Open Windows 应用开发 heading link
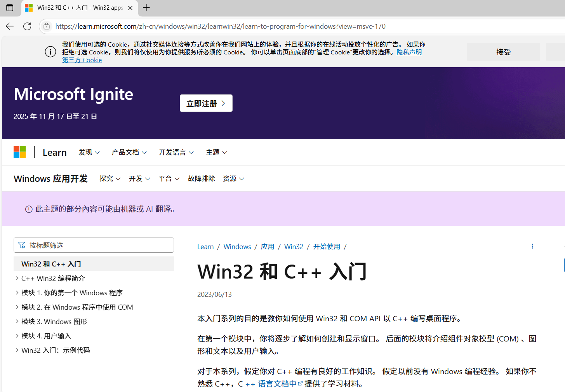 point(50,179)
